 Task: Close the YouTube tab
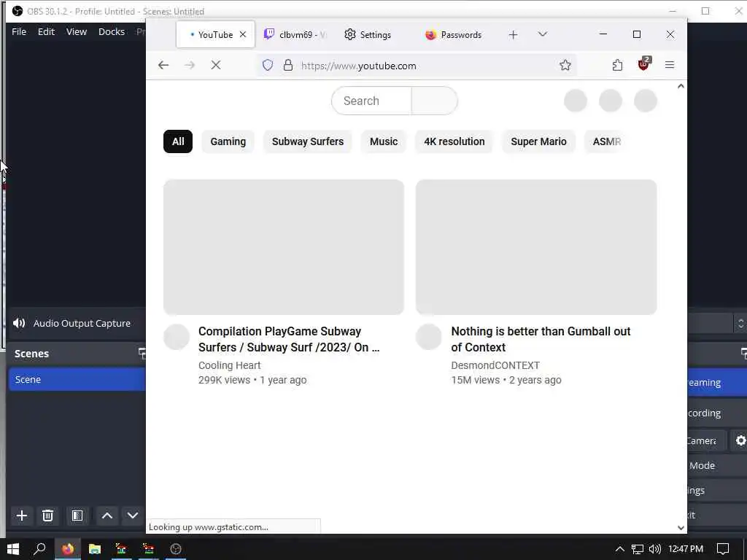click(243, 34)
